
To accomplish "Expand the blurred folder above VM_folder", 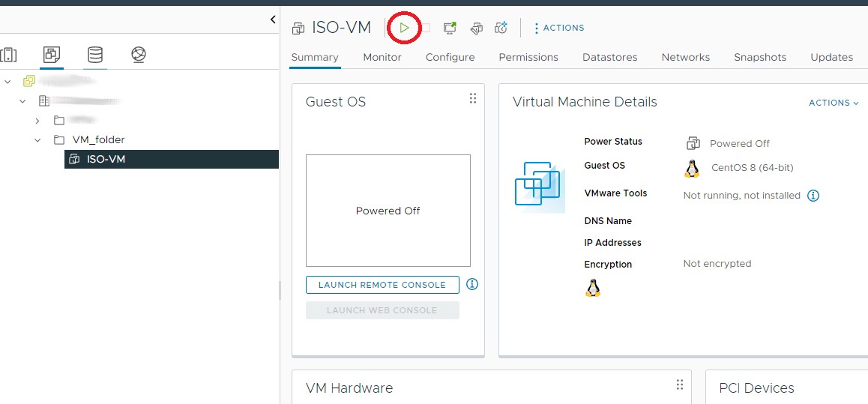I will click(x=37, y=120).
